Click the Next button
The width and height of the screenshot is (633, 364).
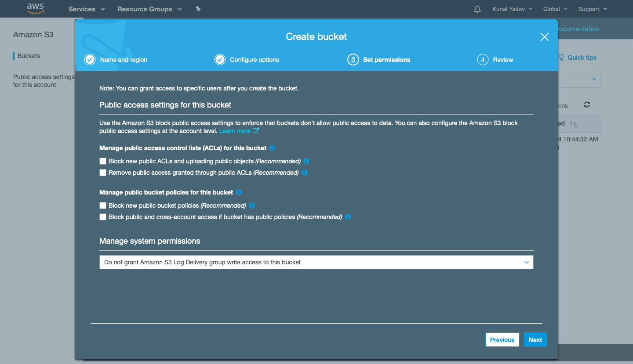pyautogui.click(x=535, y=340)
